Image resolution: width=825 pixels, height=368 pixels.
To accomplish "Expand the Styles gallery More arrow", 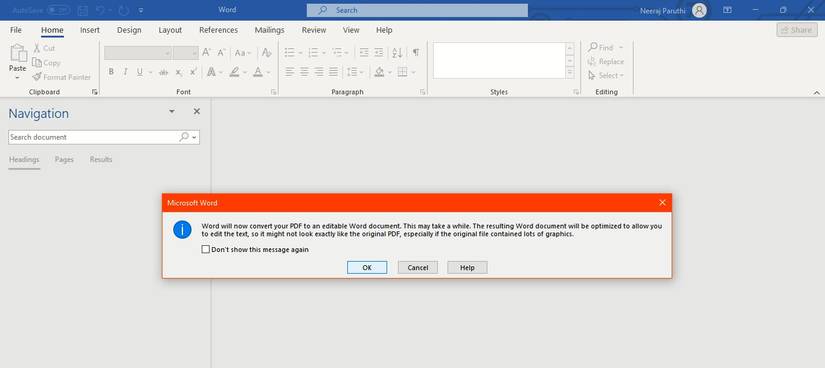I will (569, 73).
